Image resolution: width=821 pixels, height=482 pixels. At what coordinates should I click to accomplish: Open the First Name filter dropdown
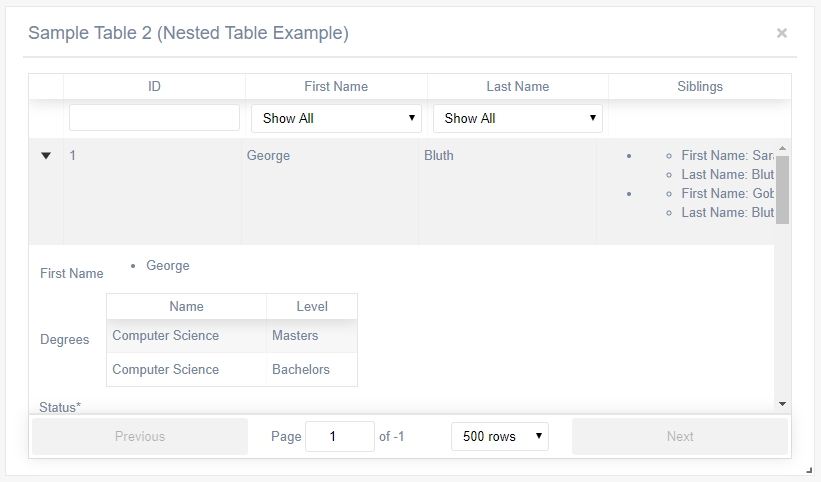click(336, 118)
